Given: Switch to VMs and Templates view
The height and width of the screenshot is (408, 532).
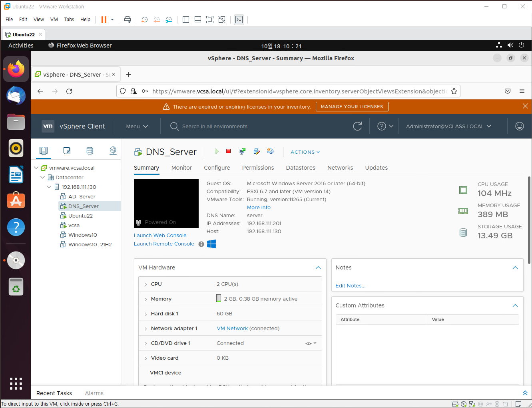Looking at the screenshot, I should coord(67,151).
